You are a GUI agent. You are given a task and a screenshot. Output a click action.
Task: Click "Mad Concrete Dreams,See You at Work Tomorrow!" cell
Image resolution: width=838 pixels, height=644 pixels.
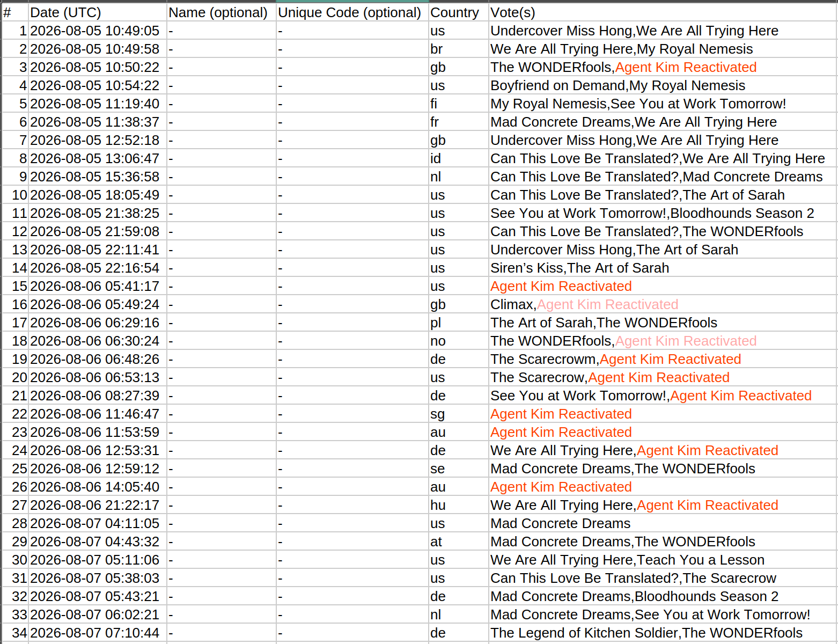[663, 614]
